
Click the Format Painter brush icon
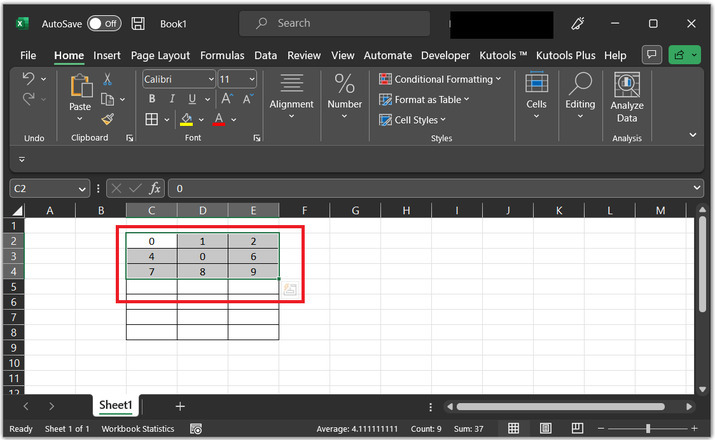pyautogui.click(x=108, y=119)
